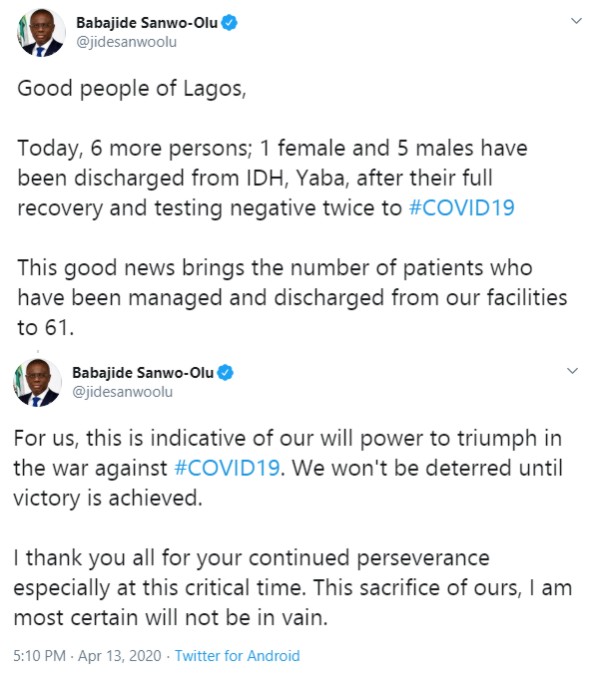Click the verified badge in the second tweet header
The image size is (590, 676).
click(225, 373)
